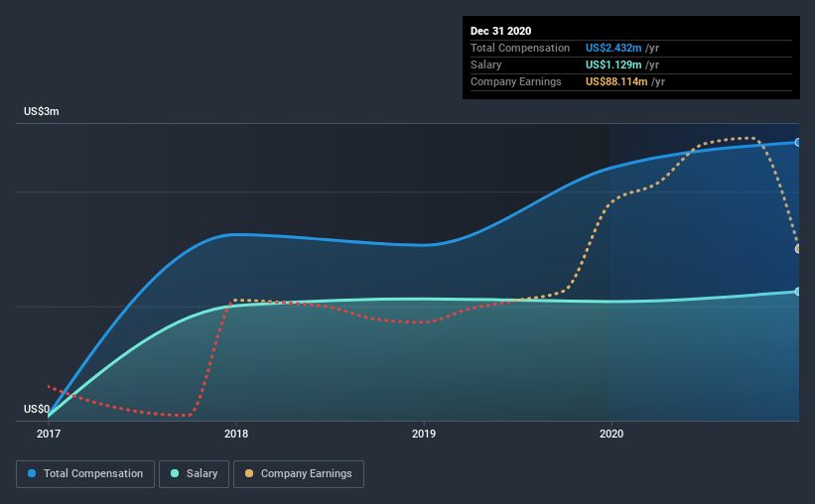Viewport: 815px width, 504px height.
Task: Click the blue Total Compensation legend dot
Action: coord(32,473)
